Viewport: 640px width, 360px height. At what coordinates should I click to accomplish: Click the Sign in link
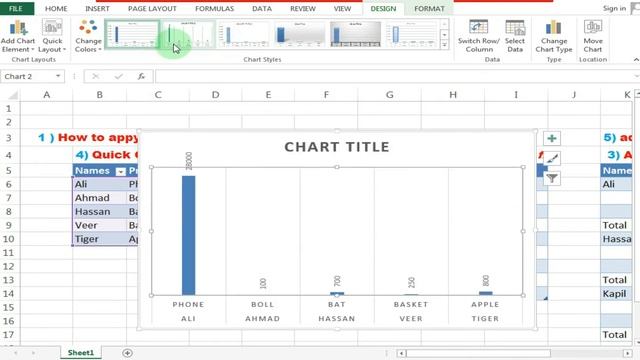click(x=614, y=8)
